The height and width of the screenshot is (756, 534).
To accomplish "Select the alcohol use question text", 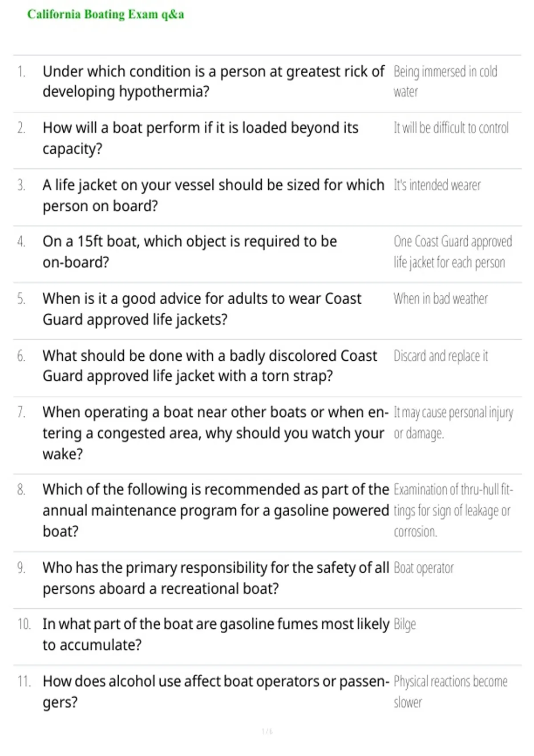I will point(216,692).
